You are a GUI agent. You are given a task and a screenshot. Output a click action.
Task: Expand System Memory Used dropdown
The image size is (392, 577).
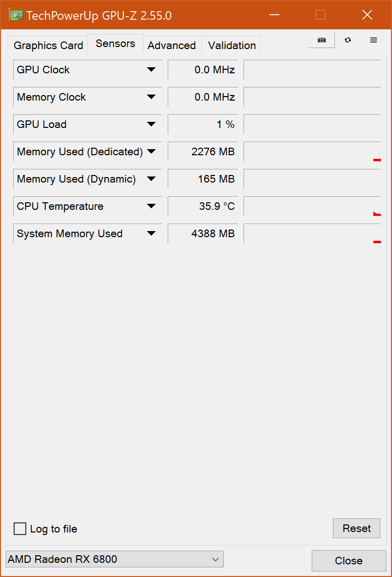[151, 234]
